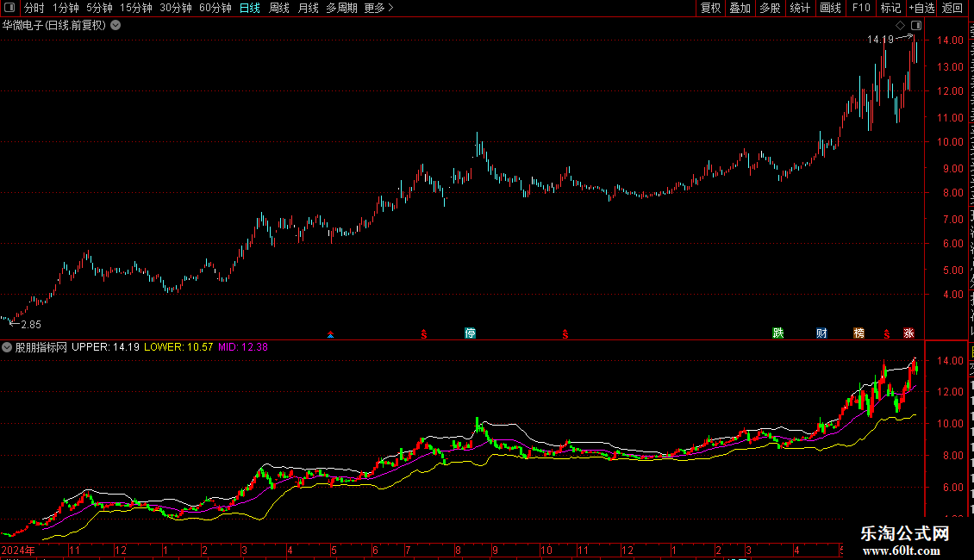
Task: Add stock via +自选 button
Action: (x=921, y=8)
